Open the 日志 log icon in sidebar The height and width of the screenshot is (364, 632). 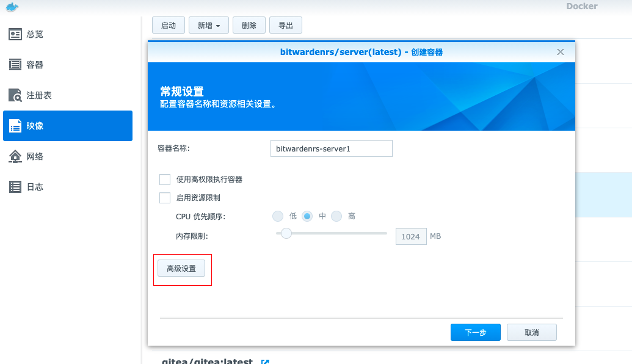(x=15, y=187)
